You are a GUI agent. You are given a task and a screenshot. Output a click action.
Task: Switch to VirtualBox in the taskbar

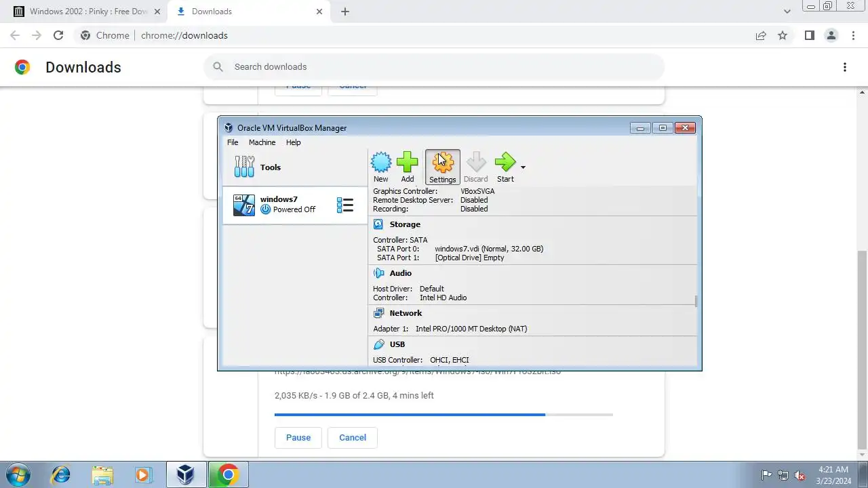(x=185, y=474)
